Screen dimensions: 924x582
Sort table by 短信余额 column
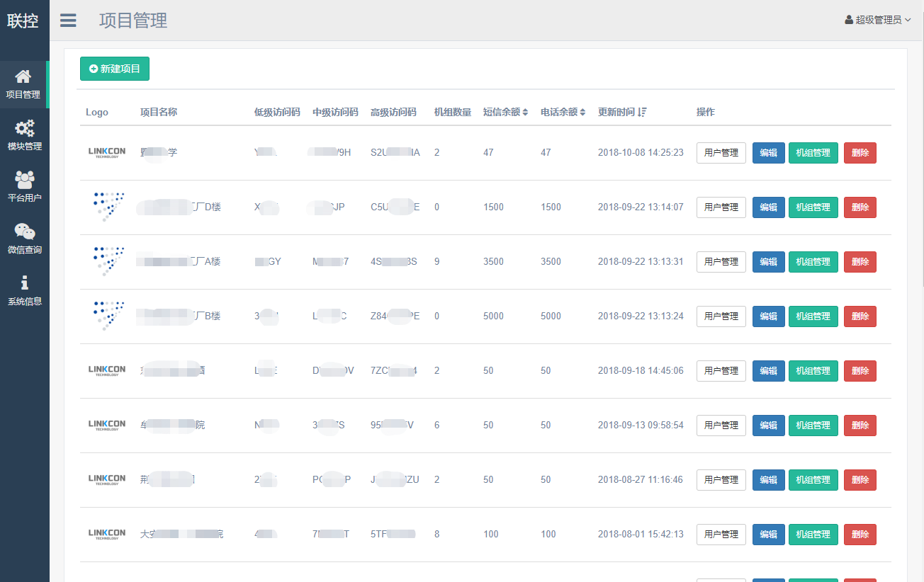(x=505, y=112)
